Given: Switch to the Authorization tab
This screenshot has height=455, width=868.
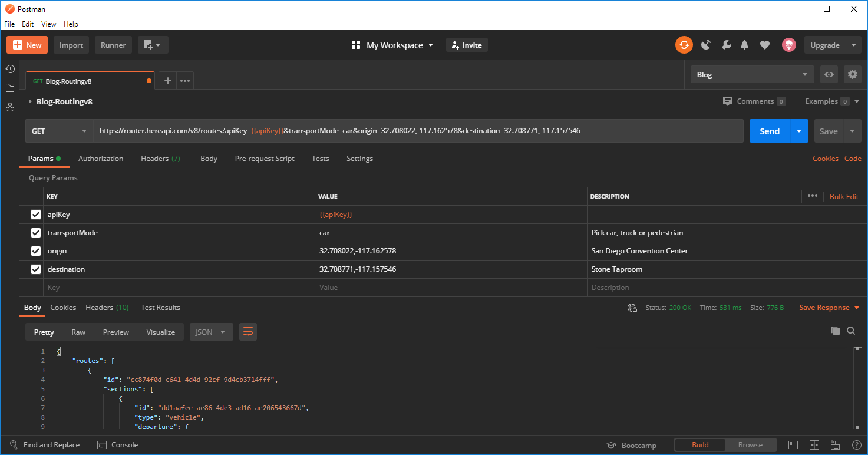Looking at the screenshot, I should 101,159.
